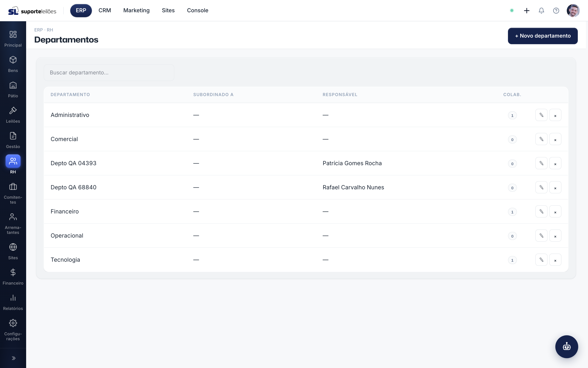Select the Comercial department name

[64, 139]
